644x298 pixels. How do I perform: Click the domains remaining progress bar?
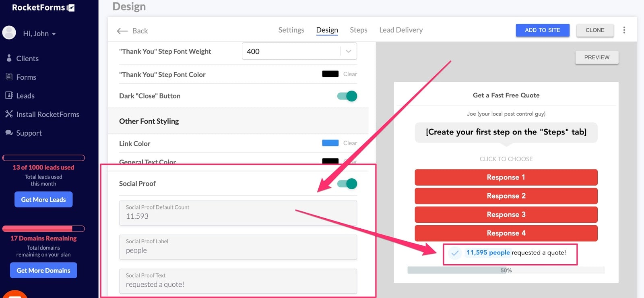[x=43, y=229]
